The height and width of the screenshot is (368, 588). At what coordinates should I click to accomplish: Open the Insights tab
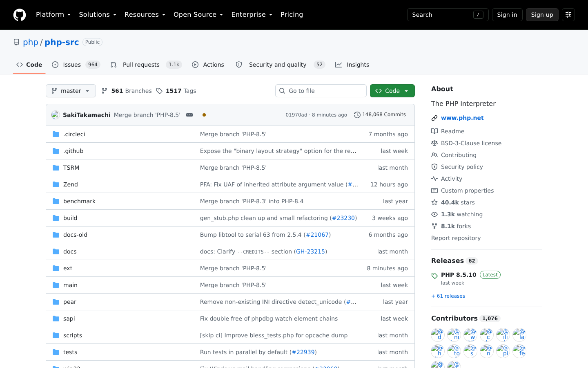pyautogui.click(x=352, y=65)
